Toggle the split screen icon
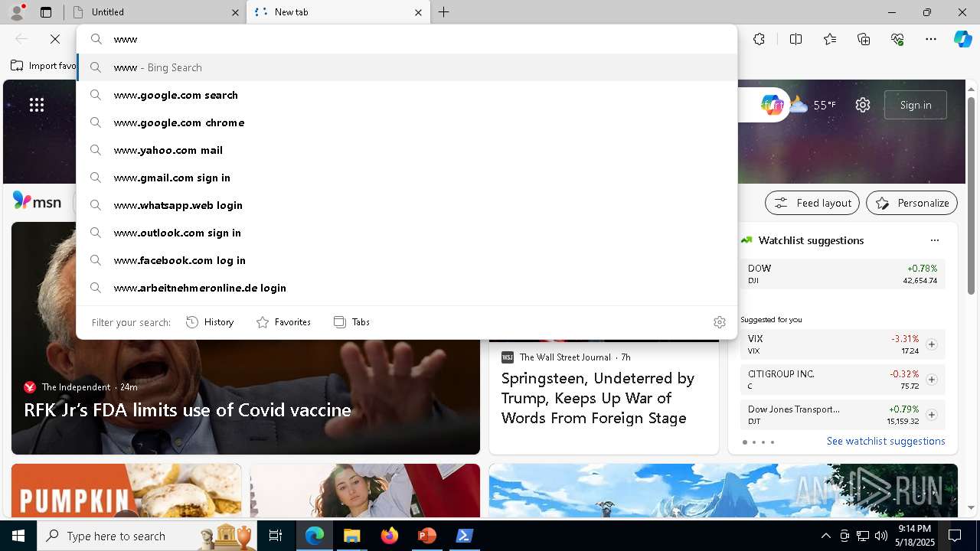 coord(795,39)
